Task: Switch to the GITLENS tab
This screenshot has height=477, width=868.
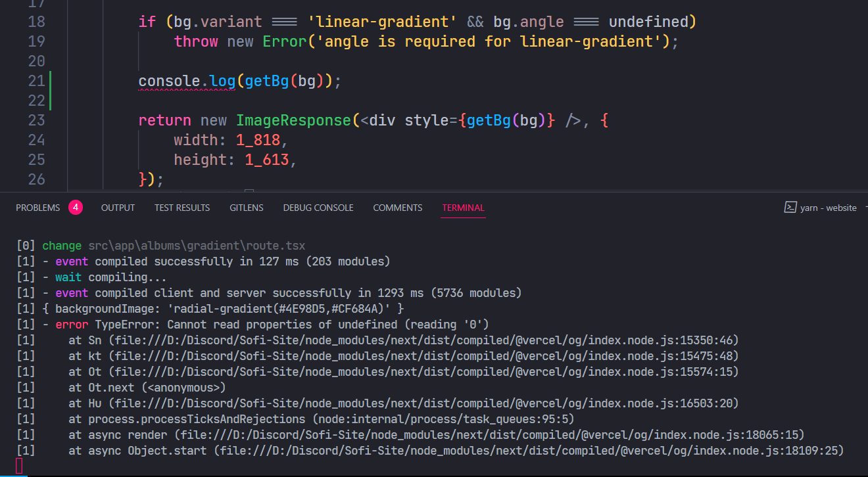Action: (247, 208)
